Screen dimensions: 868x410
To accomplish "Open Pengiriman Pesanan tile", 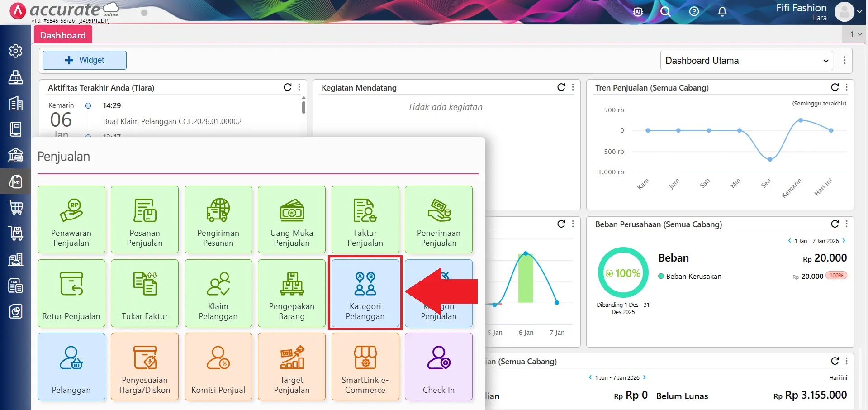I will tap(218, 219).
